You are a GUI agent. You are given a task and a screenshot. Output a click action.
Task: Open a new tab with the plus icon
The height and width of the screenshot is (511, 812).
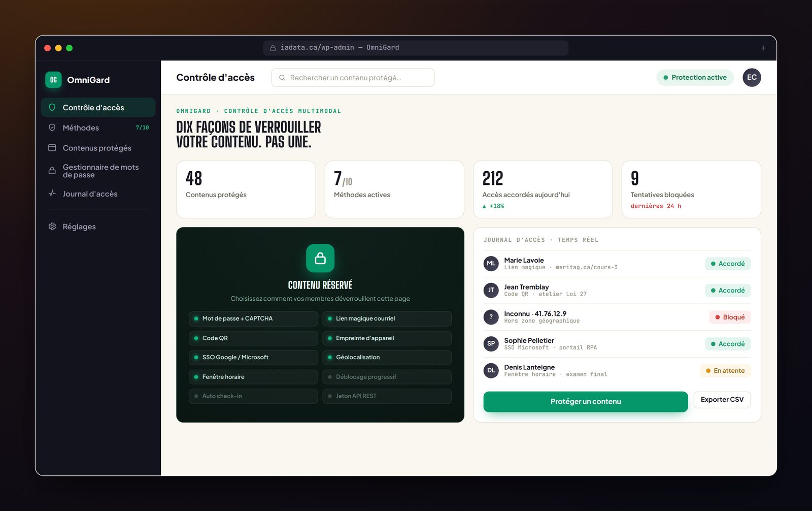point(763,48)
